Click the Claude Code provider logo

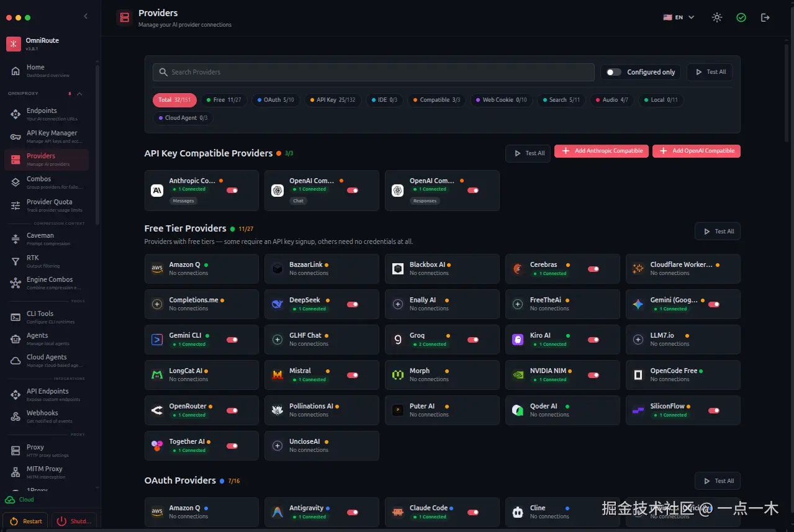(x=398, y=512)
